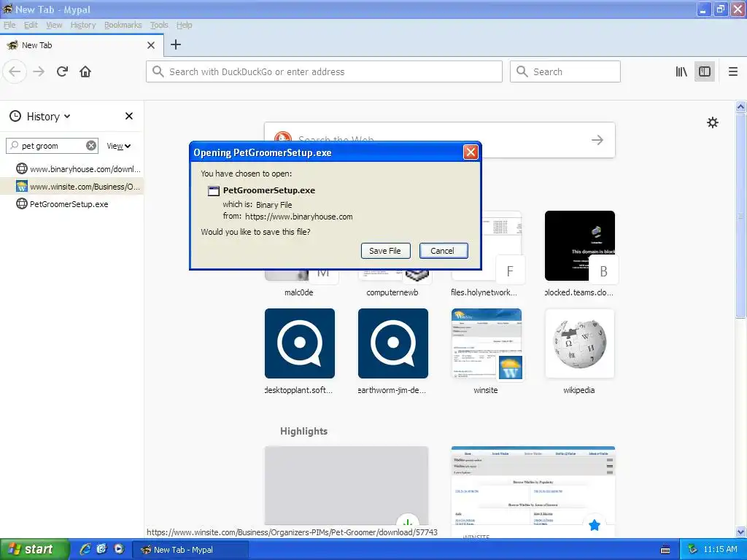Open the files.holynetwork... top site label

click(484, 292)
